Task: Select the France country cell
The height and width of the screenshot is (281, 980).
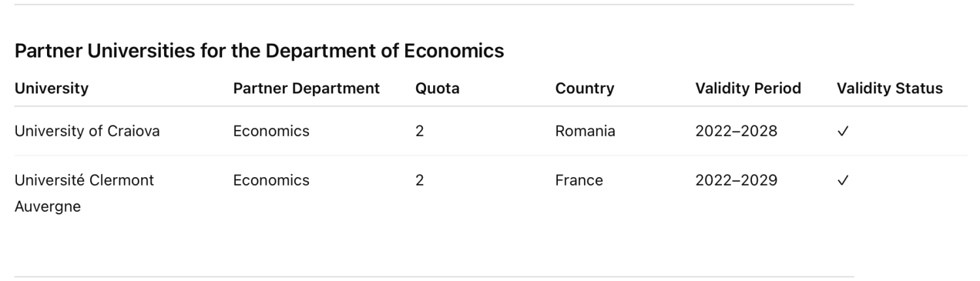Action: click(579, 180)
